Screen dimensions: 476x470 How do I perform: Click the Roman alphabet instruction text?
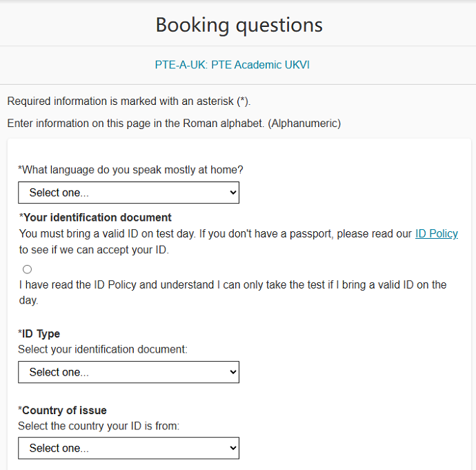(x=174, y=124)
